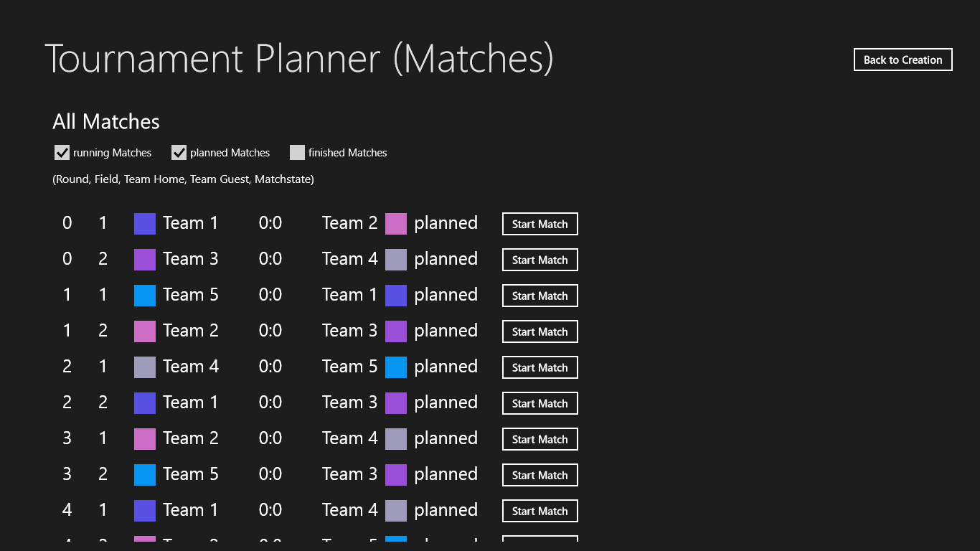Screen dimensions: 980x551
Task: Start the Team 4 vs Team 5 match
Action: click(540, 367)
